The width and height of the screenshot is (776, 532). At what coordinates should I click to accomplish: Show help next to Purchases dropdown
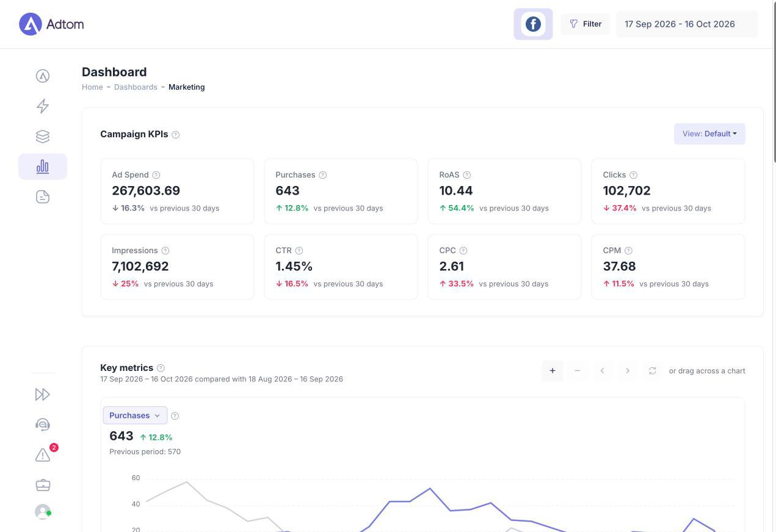pos(175,416)
